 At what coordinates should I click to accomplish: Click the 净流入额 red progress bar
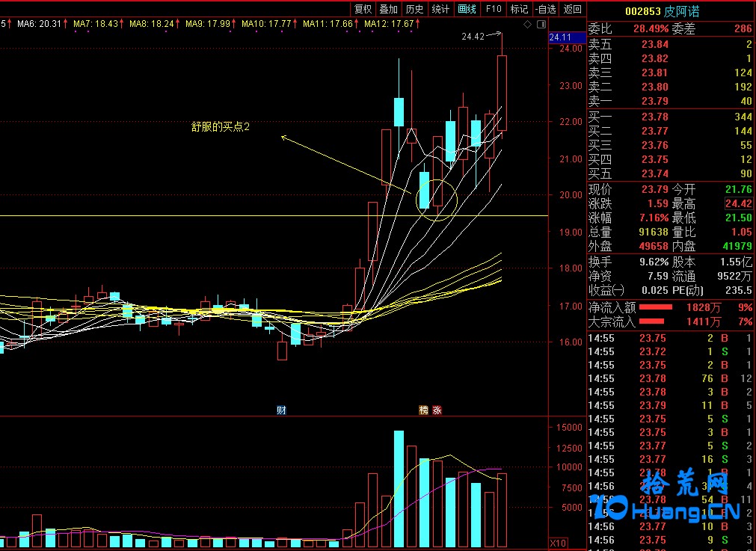(x=655, y=307)
